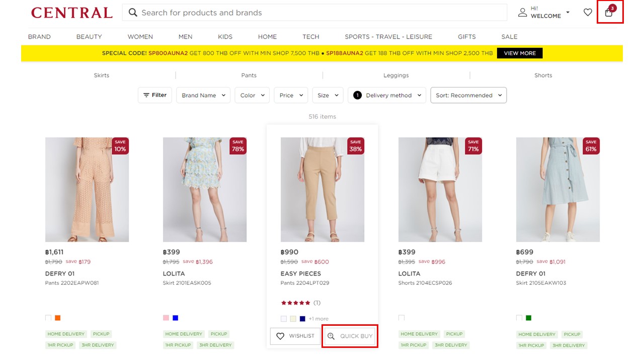Select white swatch on Defry 01 pants

[48, 318]
